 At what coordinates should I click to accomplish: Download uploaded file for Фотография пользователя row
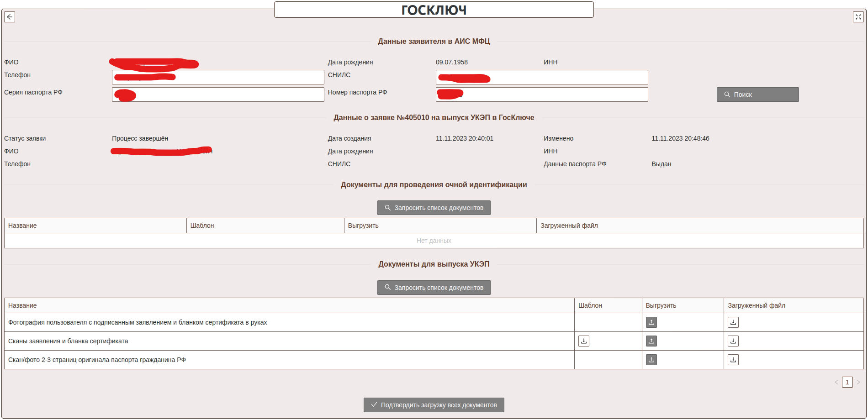tap(733, 322)
